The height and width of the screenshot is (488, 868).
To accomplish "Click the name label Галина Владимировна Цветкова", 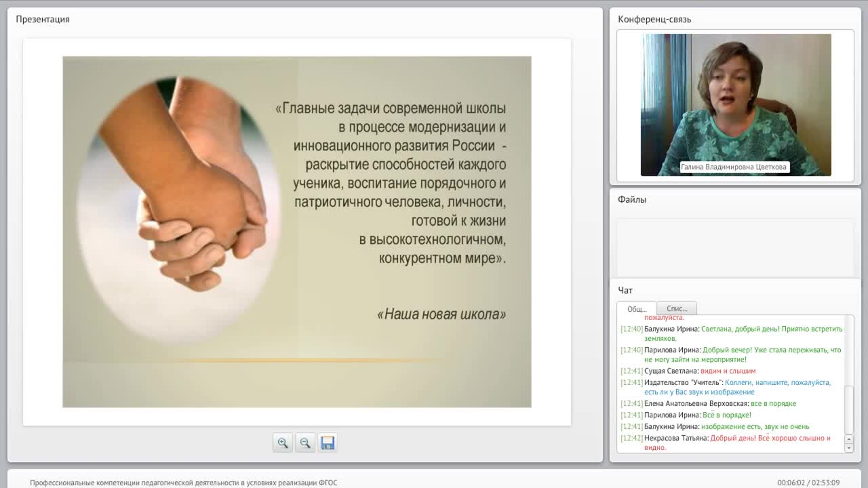I will pos(735,167).
